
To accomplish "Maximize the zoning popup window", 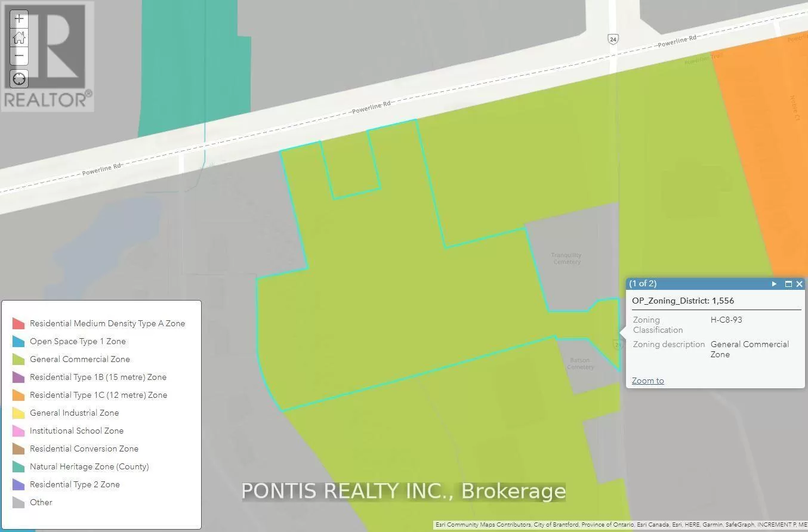I will [788, 284].
